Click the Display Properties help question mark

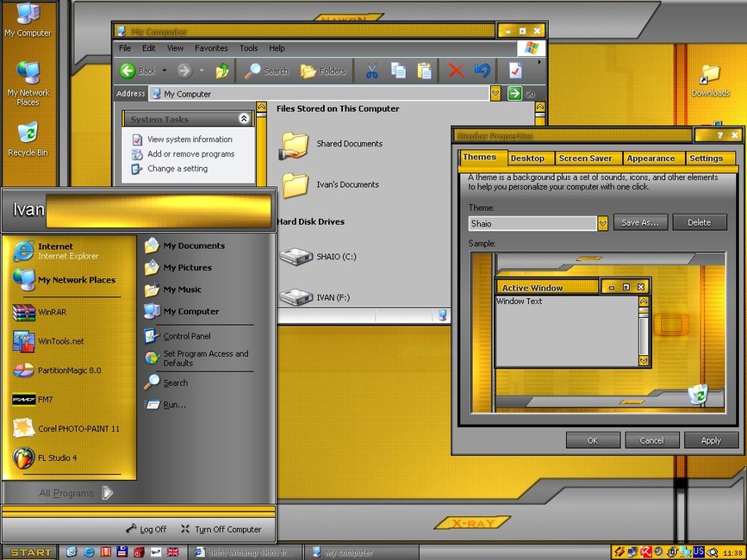(x=719, y=135)
